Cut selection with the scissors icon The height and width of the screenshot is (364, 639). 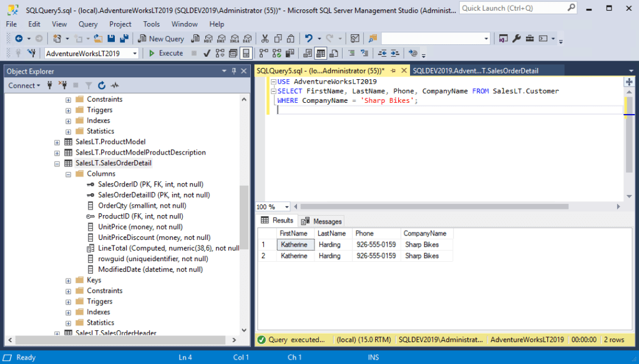(265, 39)
